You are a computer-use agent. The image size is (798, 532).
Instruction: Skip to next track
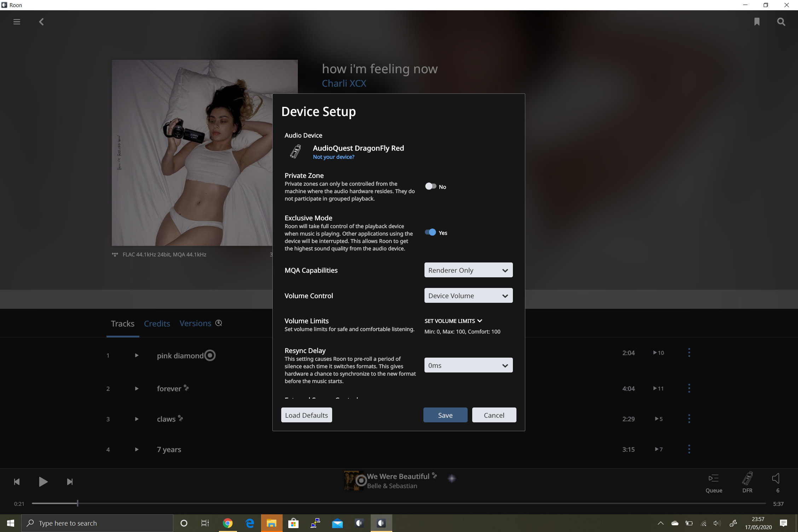pos(70,482)
